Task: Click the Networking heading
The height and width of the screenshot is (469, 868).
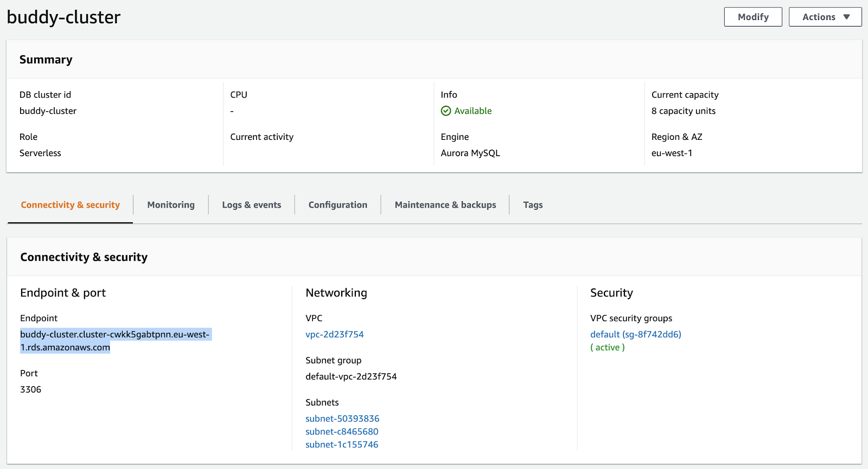Action: [x=336, y=293]
